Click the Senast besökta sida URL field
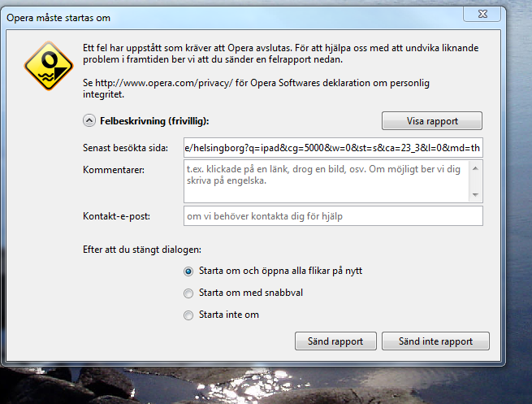 (x=333, y=148)
